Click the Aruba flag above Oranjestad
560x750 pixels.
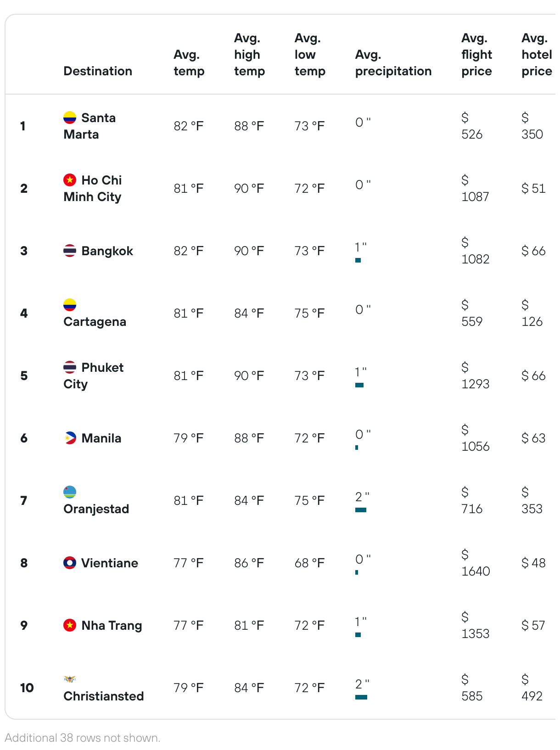(70, 492)
